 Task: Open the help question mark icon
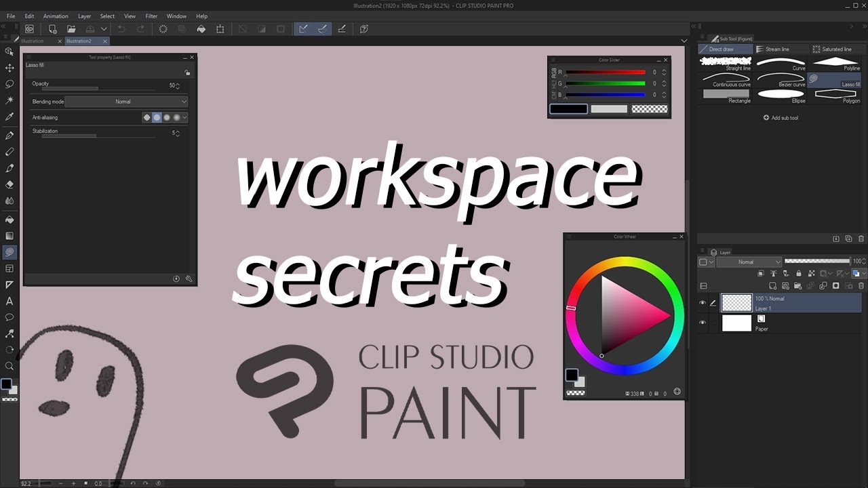click(x=363, y=29)
